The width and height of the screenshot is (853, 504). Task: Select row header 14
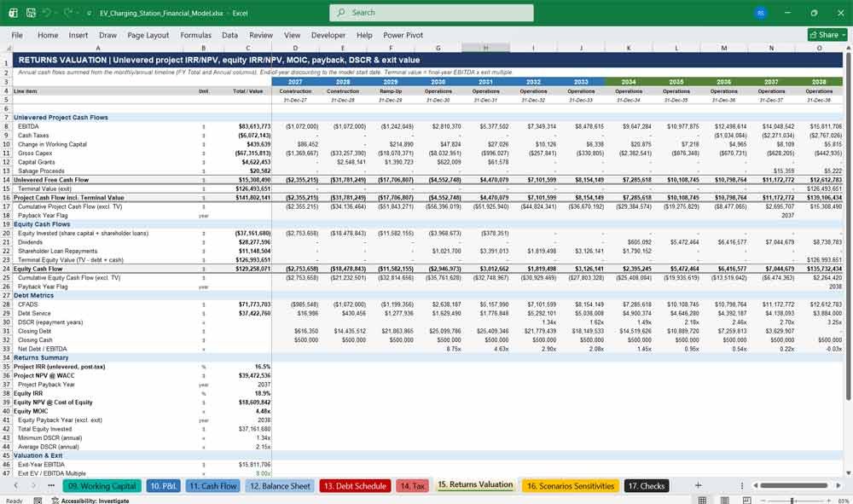click(6, 180)
